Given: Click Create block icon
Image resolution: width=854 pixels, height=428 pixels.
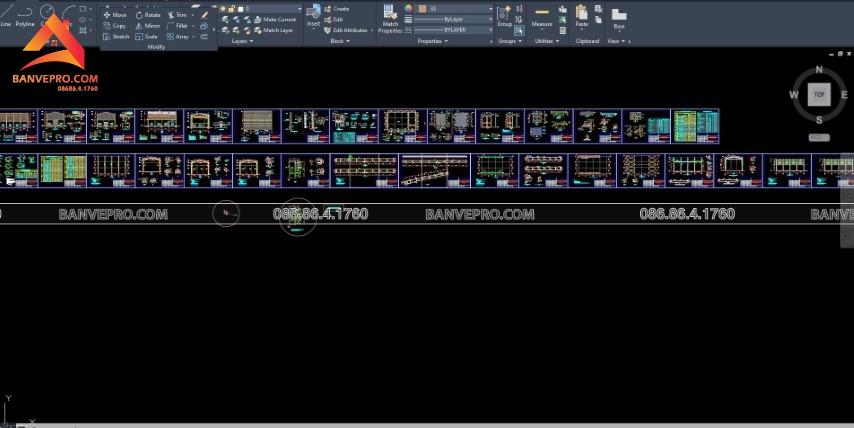Looking at the screenshot, I should (x=337, y=9).
